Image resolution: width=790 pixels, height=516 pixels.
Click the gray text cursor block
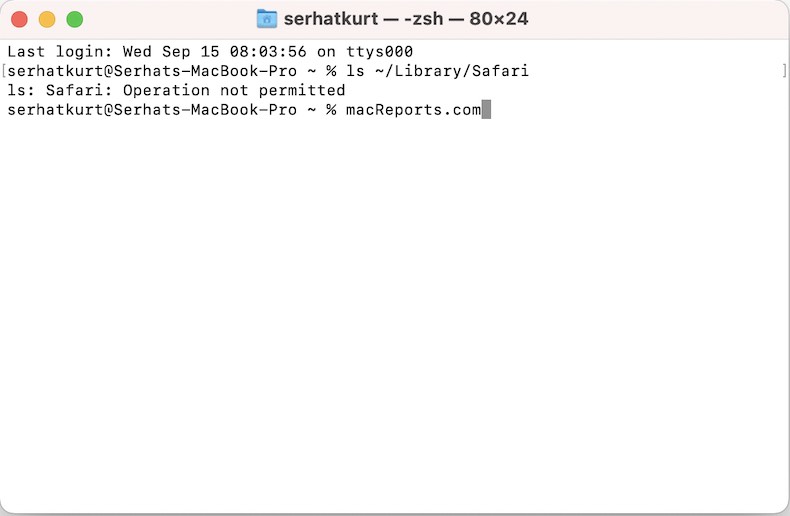tap(486, 109)
